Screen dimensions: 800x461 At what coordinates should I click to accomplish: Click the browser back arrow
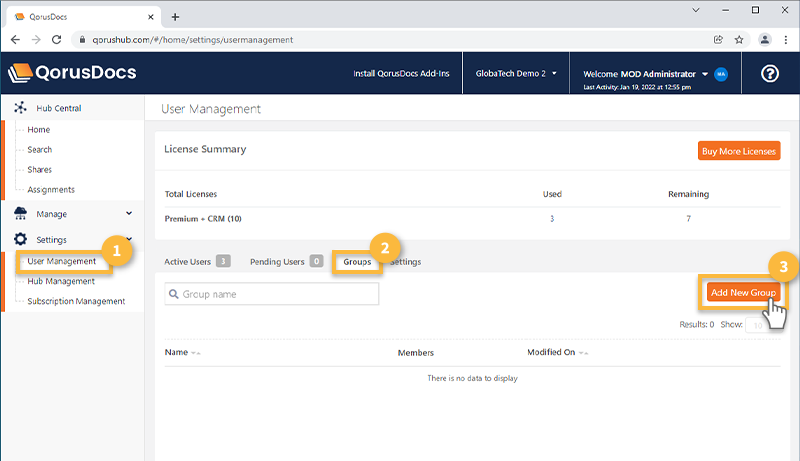point(15,40)
